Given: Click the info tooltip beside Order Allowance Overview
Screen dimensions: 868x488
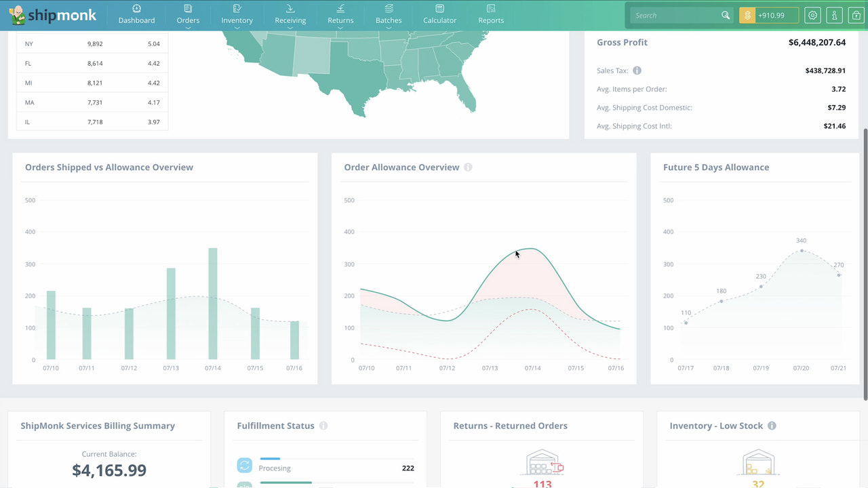Looking at the screenshot, I should pos(468,167).
